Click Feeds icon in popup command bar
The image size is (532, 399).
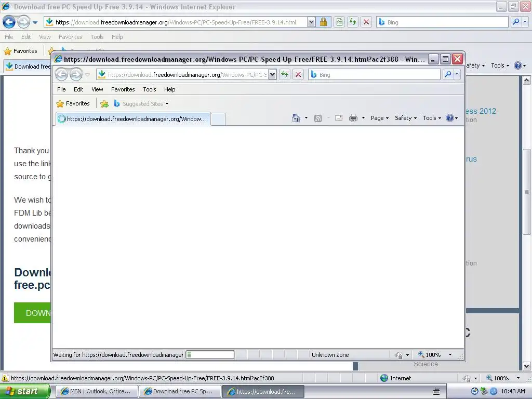pyautogui.click(x=318, y=118)
